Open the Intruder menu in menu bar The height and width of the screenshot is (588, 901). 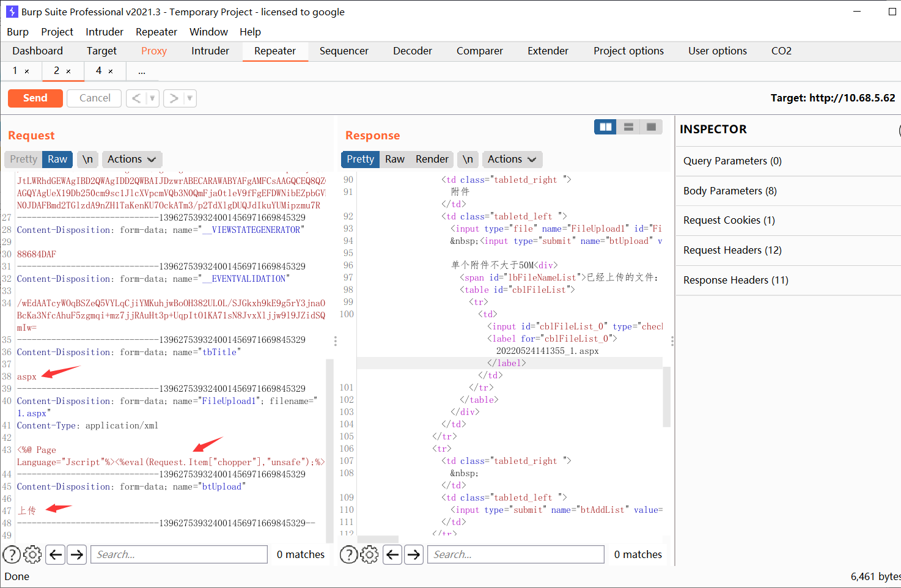click(105, 32)
